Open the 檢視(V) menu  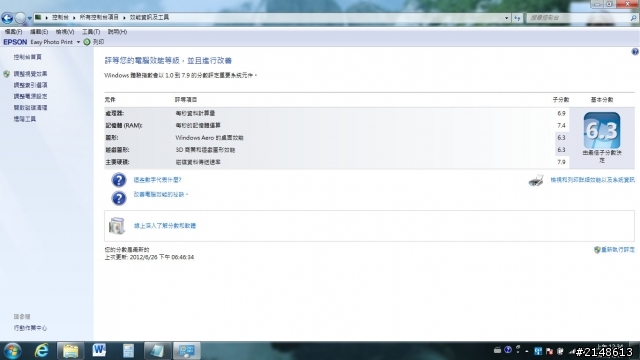click(x=65, y=31)
